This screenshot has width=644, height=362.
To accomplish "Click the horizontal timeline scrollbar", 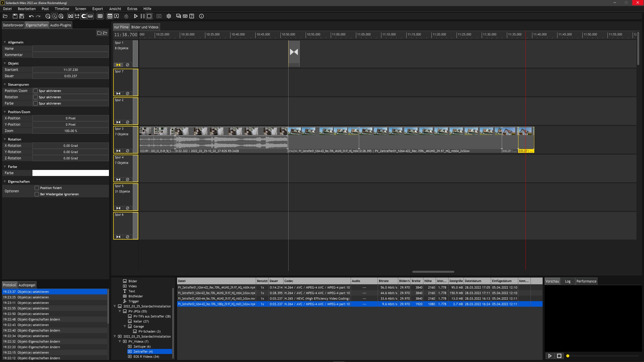I will coord(433,272).
